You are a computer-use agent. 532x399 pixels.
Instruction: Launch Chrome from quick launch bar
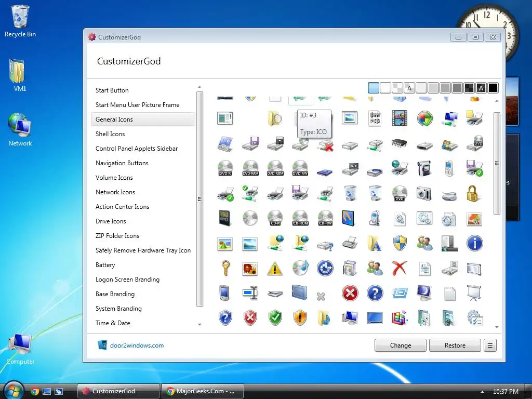(35, 391)
